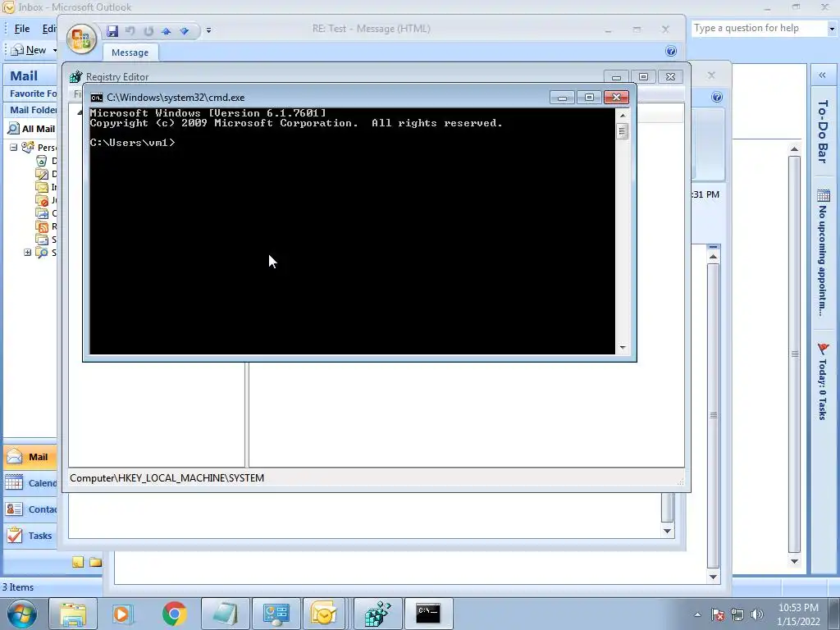Click the cmd scrollbar thumb
Viewport: 840px width, 630px height.
(623, 130)
